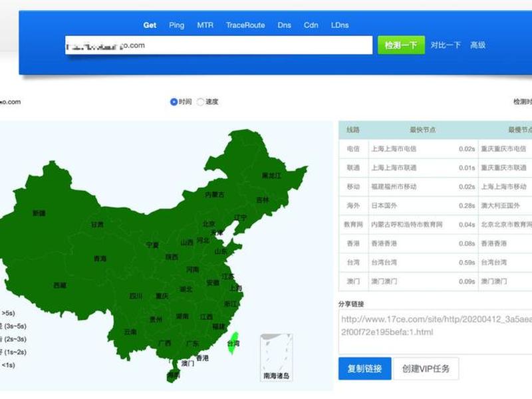Click the 联通 row label

(x=353, y=168)
